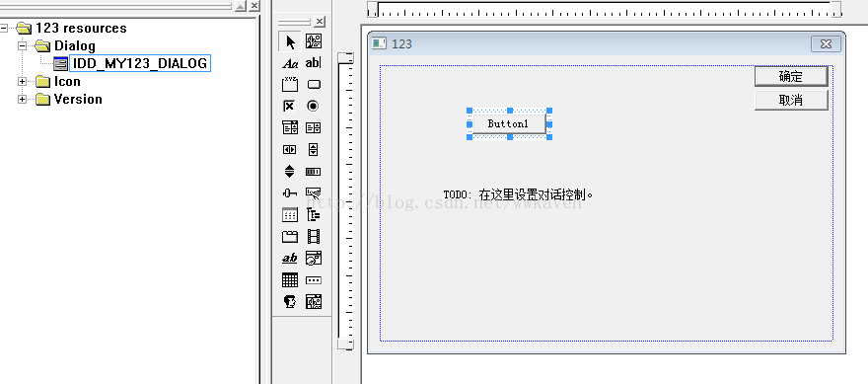
Task: Select the Radio Button control tool
Action: click(x=314, y=107)
